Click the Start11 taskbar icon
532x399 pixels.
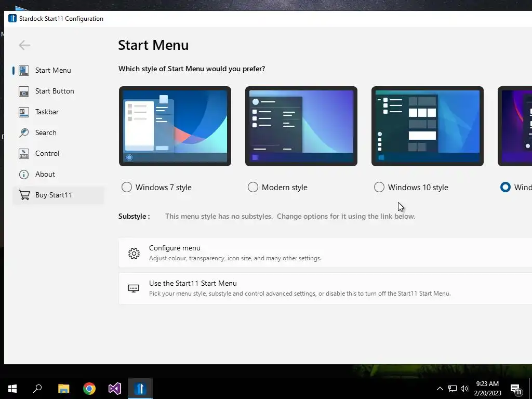(140, 389)
